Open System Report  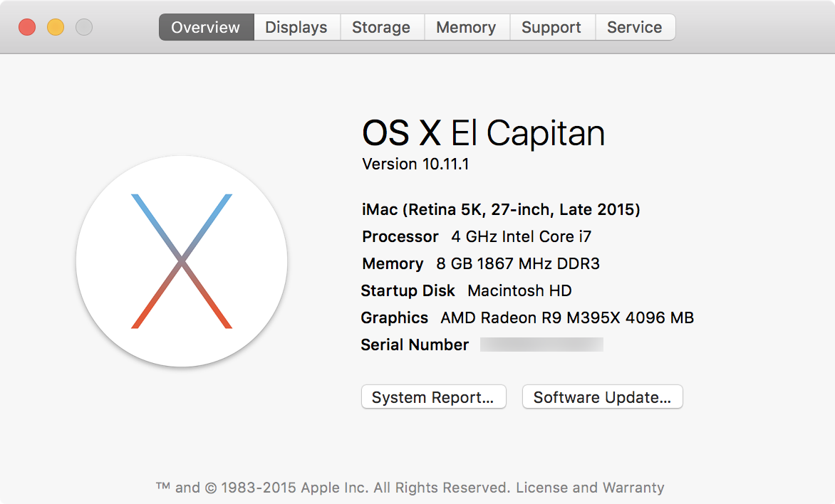(433, 397)
